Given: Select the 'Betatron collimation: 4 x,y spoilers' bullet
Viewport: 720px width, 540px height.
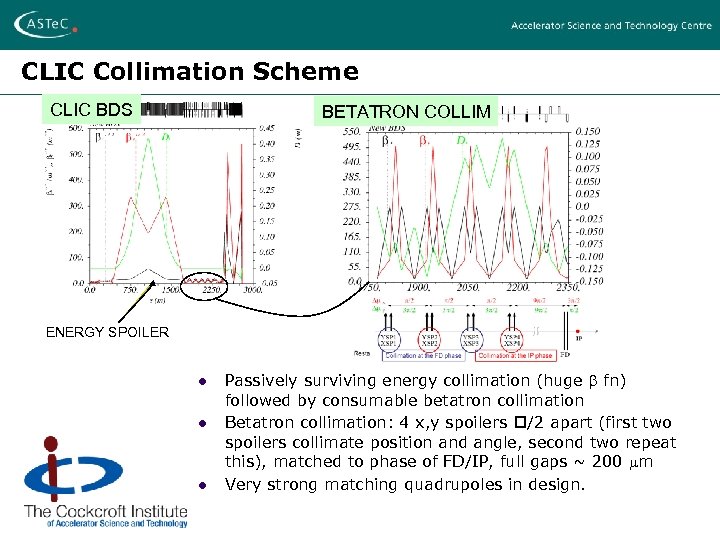Looking at the screenshot, I should [x=450, y=442].
